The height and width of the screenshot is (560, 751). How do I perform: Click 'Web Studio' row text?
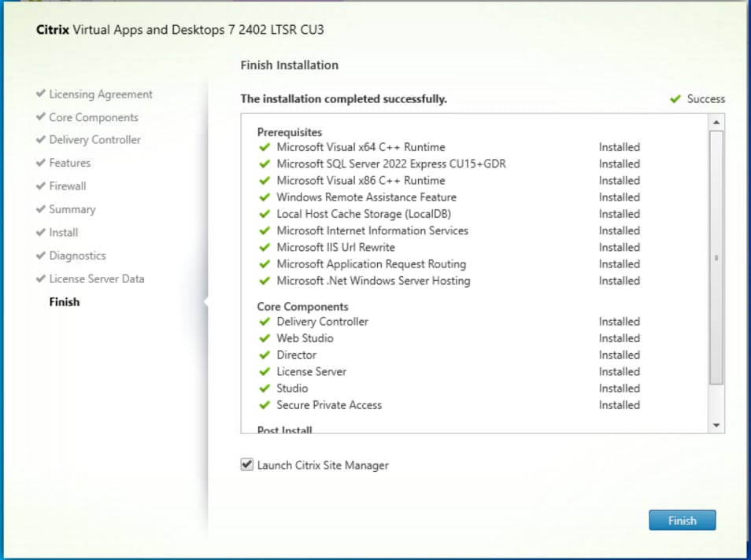pyautogui.click(x=305, y=338)
